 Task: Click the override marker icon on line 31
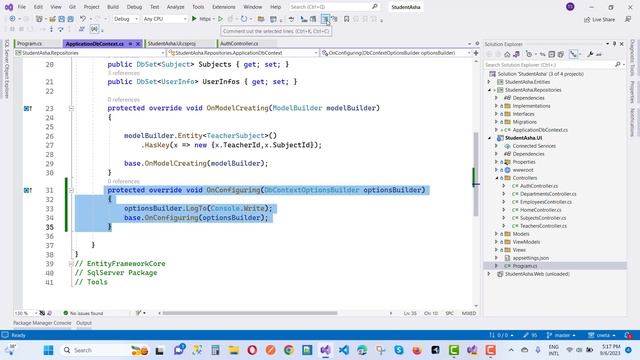(27, 190)
